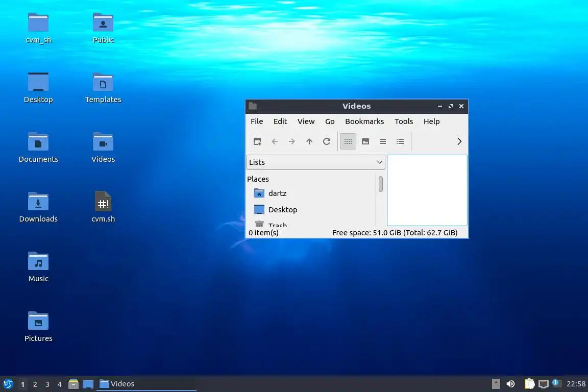Viewport: 588px width, 392px height.
Task: Switch to thumbnail view mode
Action: [x=365, y=141]
